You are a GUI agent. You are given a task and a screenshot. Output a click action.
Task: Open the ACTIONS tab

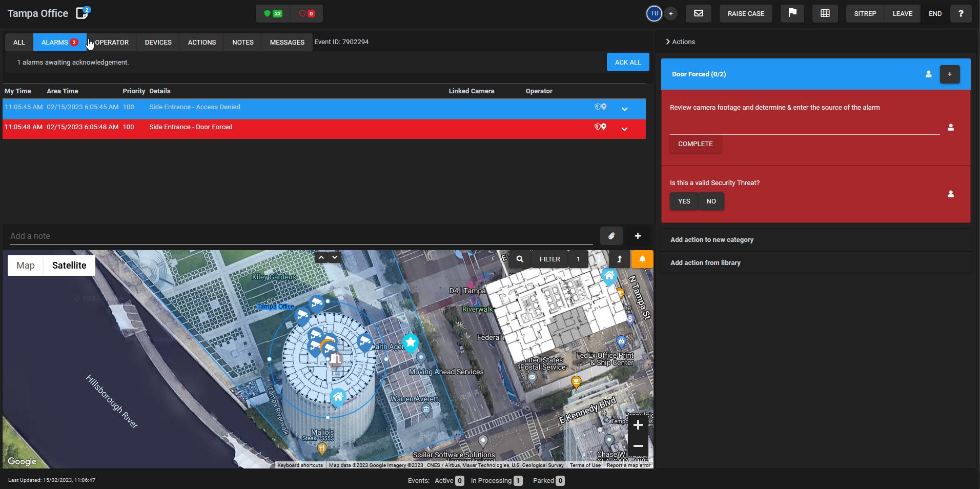(202, 42)
